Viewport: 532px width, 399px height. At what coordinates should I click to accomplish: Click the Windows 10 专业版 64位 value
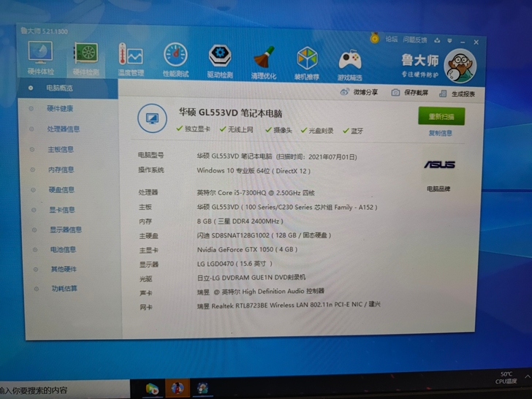[x=254, y=171]
